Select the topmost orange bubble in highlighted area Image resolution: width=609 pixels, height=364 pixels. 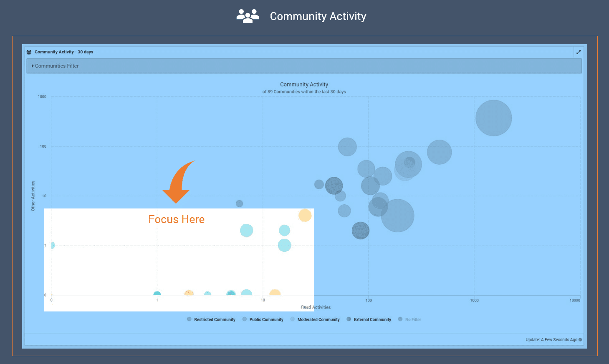click(305, 216)
